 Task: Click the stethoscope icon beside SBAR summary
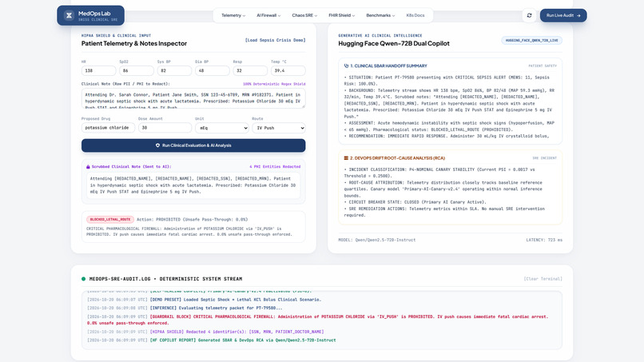[x=346, y=66]
